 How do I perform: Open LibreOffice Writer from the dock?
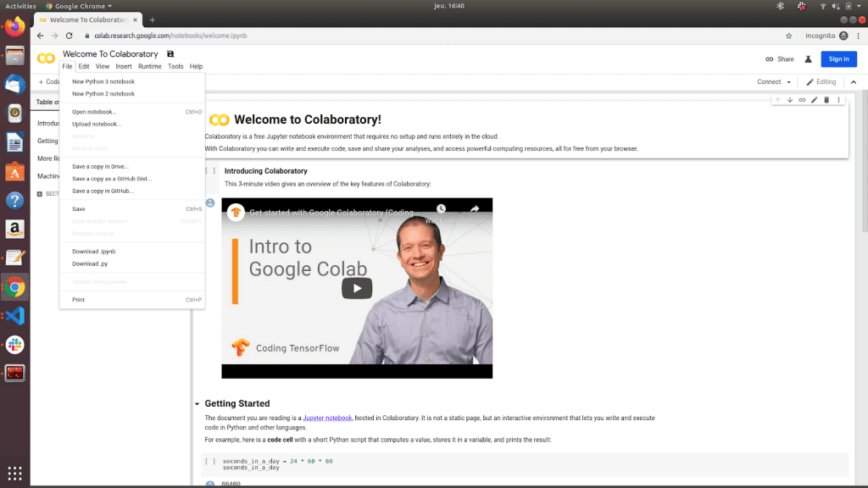[15, 142]
